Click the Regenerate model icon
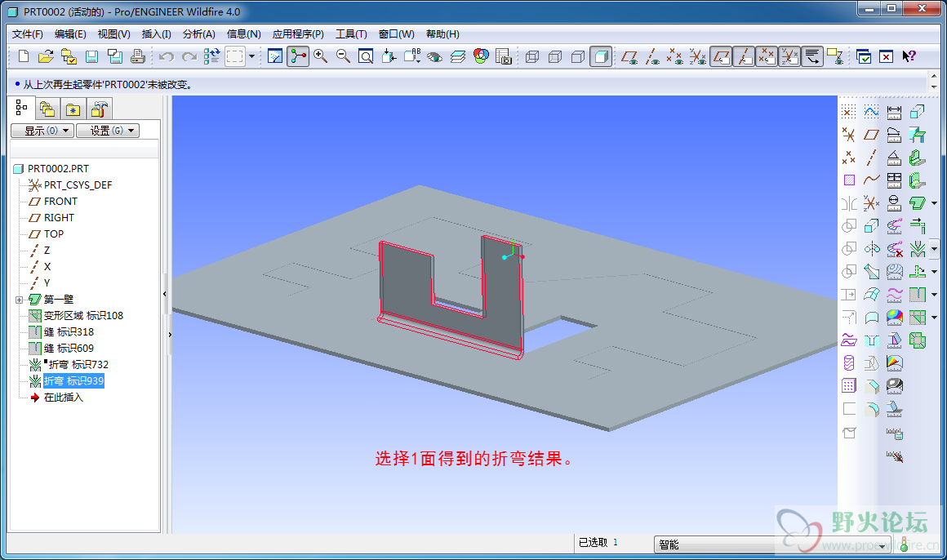The image size is (947, 560). (211, 56)
